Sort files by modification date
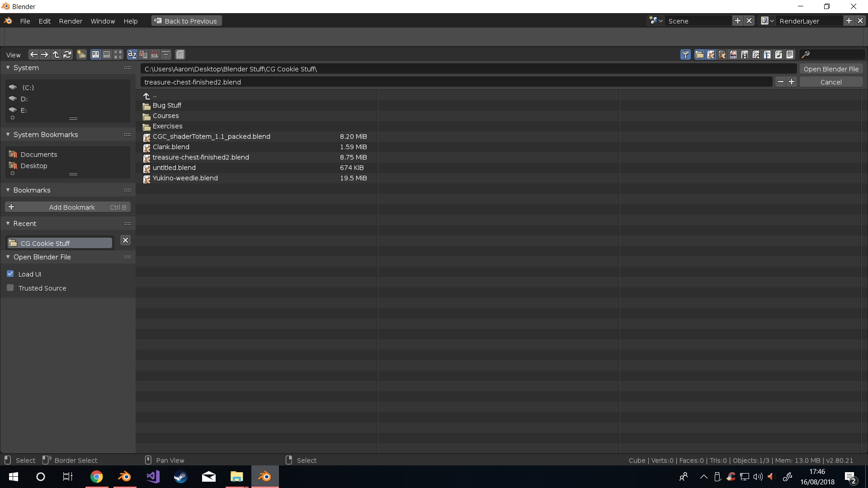Viewport: 868px width, 488px height. coord(155,55)
